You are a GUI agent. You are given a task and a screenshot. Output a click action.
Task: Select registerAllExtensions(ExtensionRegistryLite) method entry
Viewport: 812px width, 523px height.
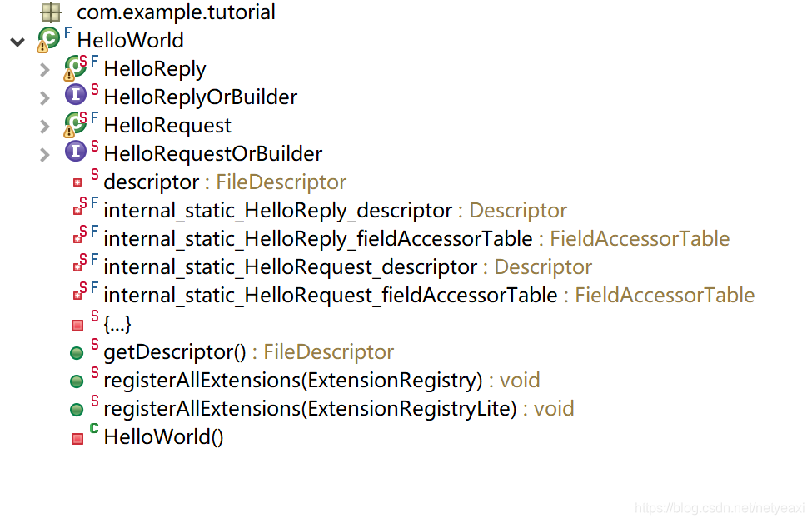308,408
